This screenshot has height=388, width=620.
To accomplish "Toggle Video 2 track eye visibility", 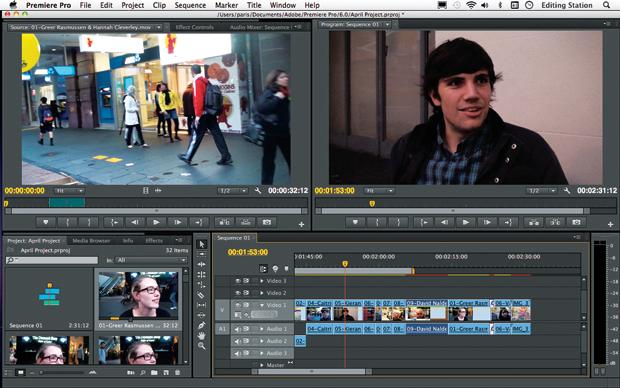I will pyautogui.click(x=238, y=293).
